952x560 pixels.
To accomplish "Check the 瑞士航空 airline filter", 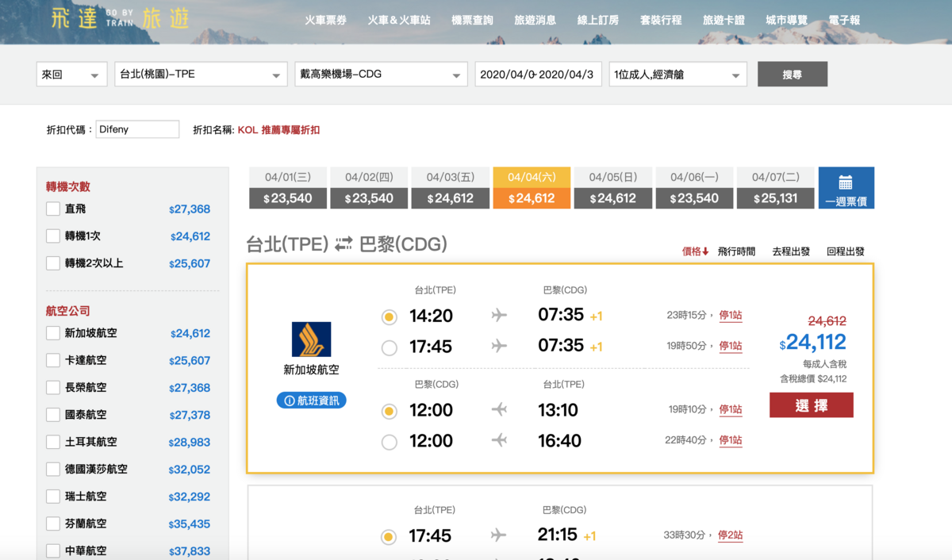I will 53,497.
